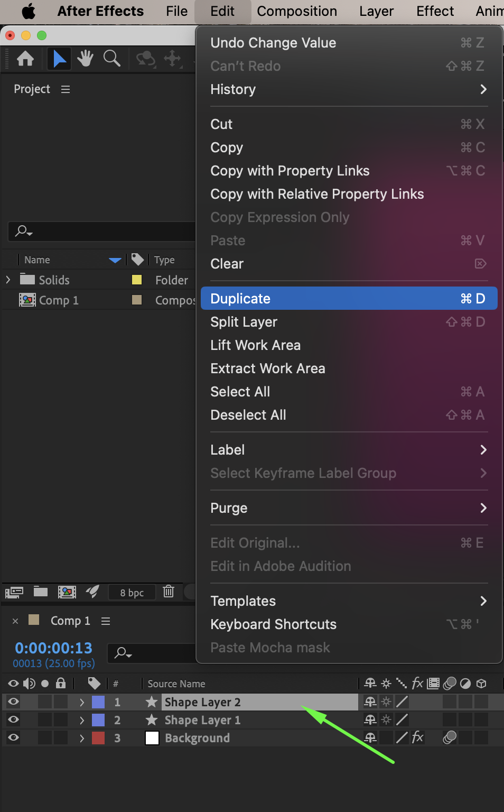Select the Hand tool
504x812 pixels.
pyautogui.click(x=85, y=58)
